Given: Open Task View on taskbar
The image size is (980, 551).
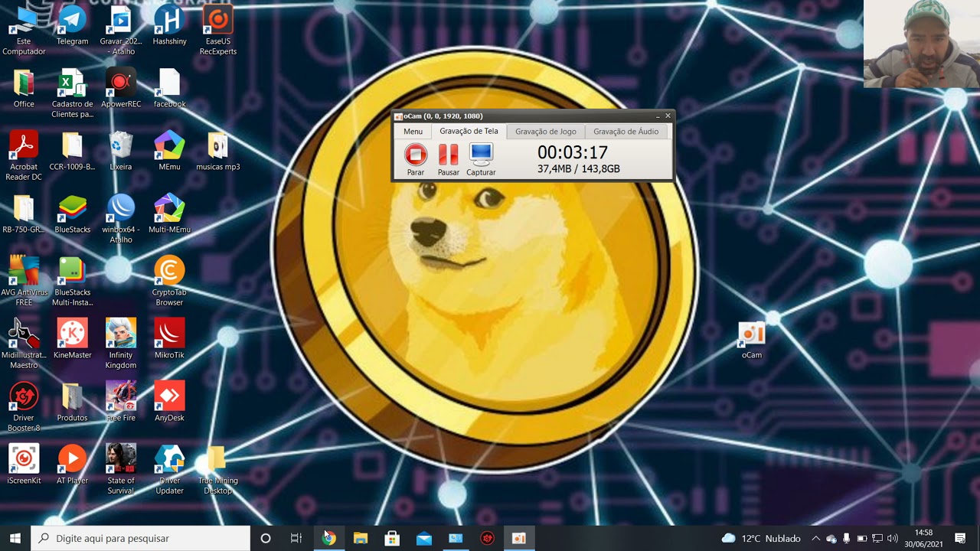Looking at the screenshot, I should [x=296, y=538].
